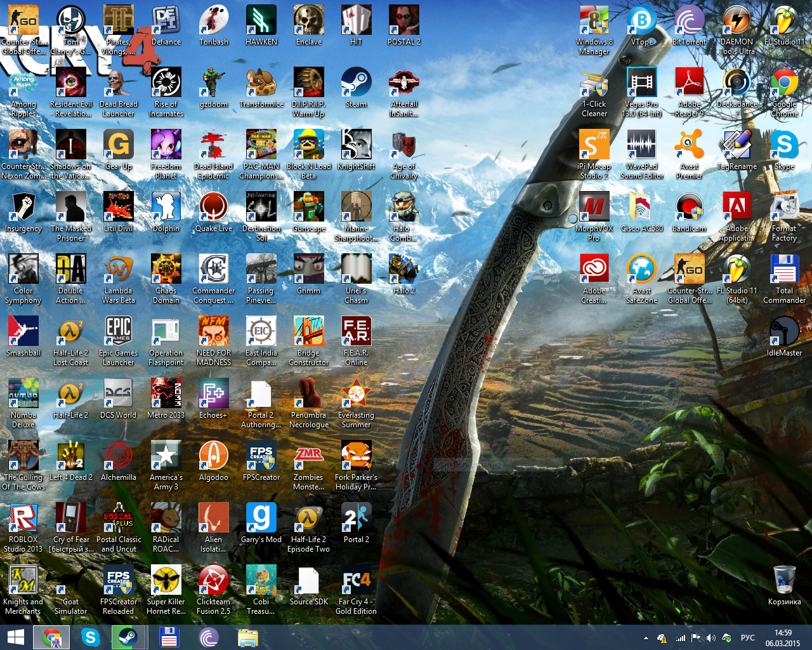Open the desktop Skype shortcut
Screen dimensions: 812x650
[x=785, y=150]
